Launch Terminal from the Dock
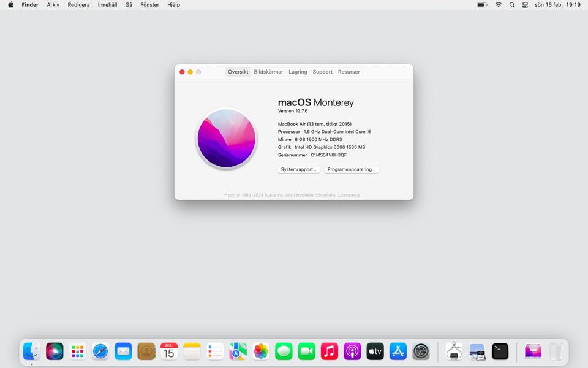 point(500,351)
